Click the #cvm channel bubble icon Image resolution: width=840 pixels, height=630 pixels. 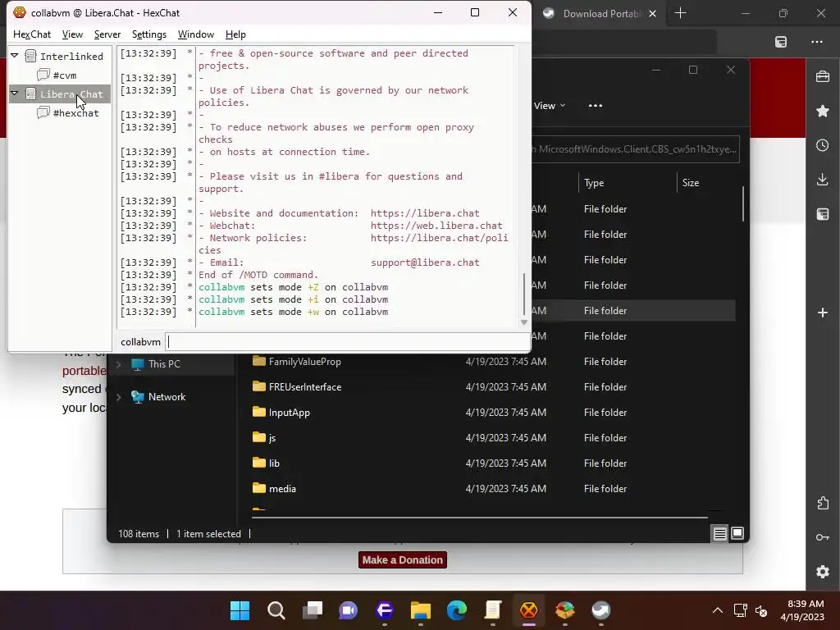click(43, 75)
